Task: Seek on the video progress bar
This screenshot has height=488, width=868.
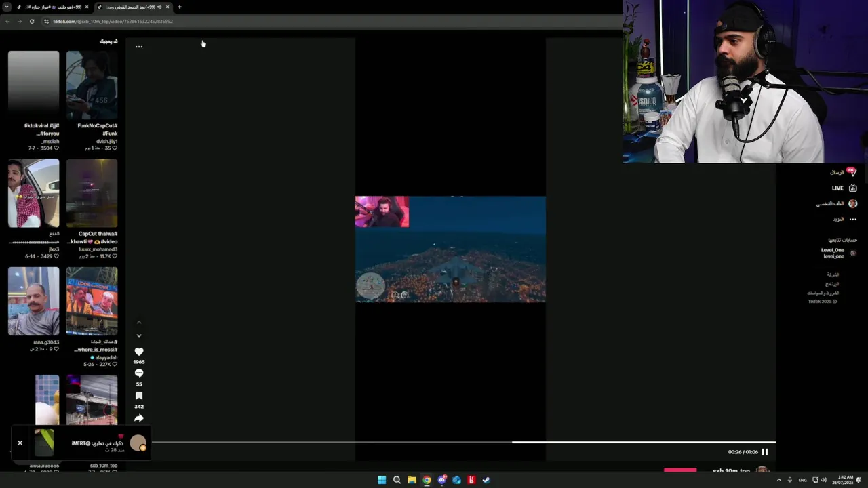Action: [463, 442]
